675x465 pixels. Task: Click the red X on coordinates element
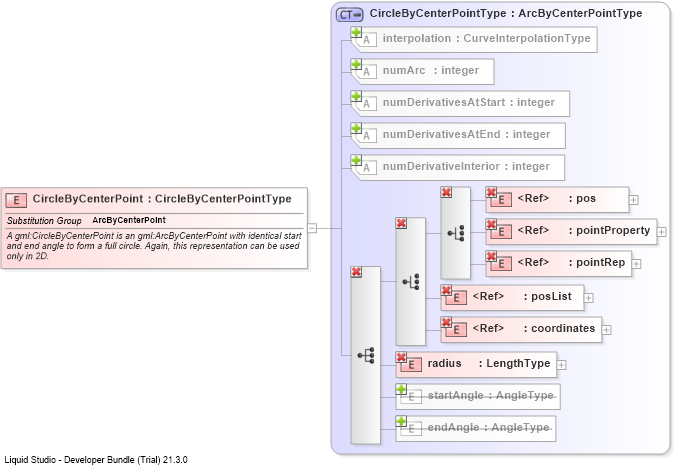pos(446,322)
